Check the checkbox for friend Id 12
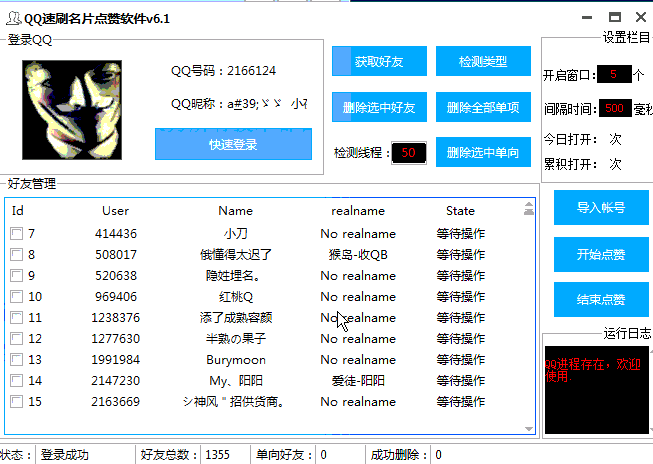 (17, 338)
